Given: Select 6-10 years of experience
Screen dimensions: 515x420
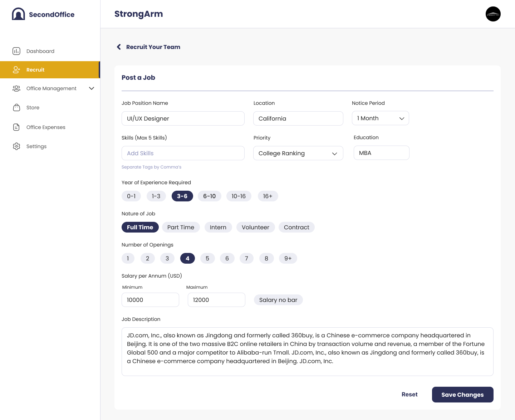Looking at the screenshot, I should (x=210, y=196).
